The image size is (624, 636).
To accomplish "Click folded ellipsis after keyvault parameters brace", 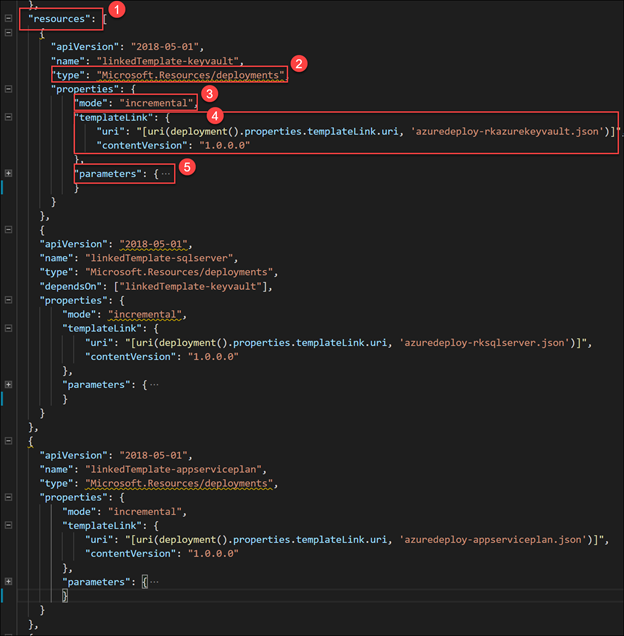I will (166, 174).
